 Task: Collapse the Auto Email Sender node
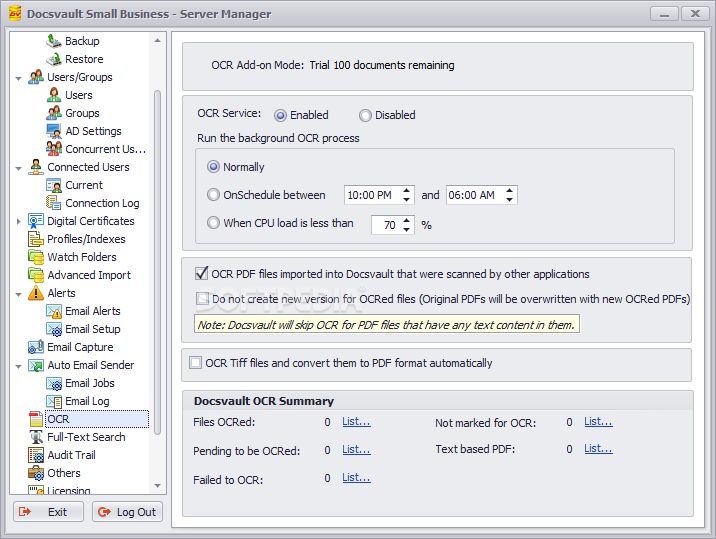tap(19, 366)
